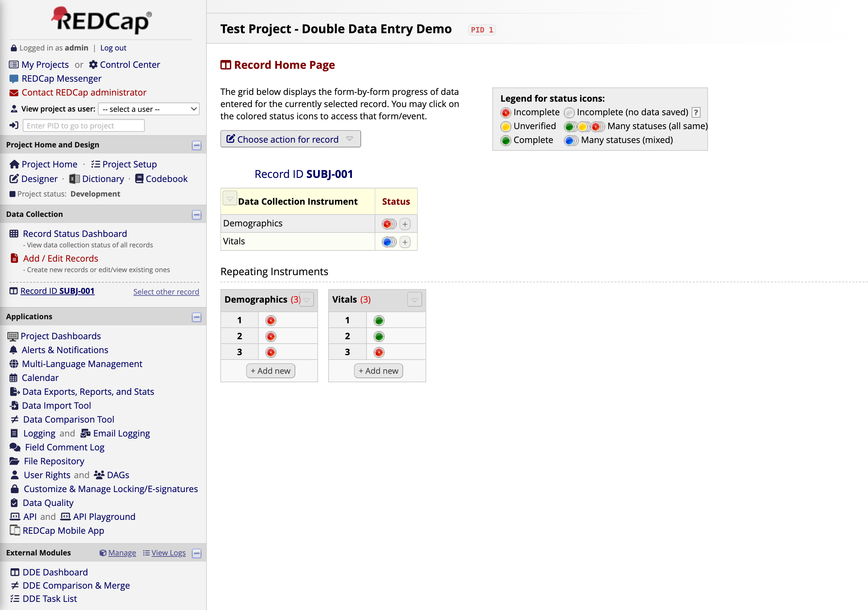
Task: Add Demographics instance with plus icon
Action: pos(405,224)
